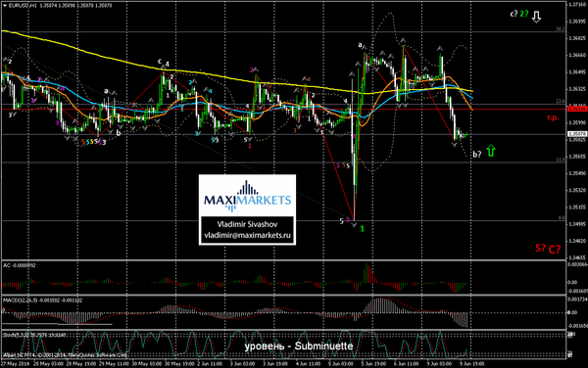Select the red 5? C? wave label

click(x=548, y=249)
